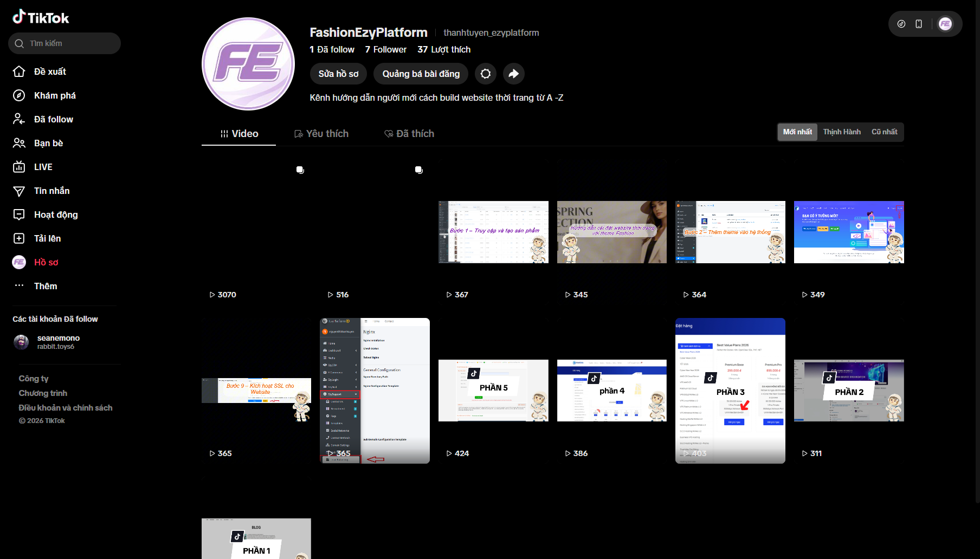Viewport: 980px width, 559px height.
Task: Switch to the Yêu thích tab
Action: tap(321, 134)
